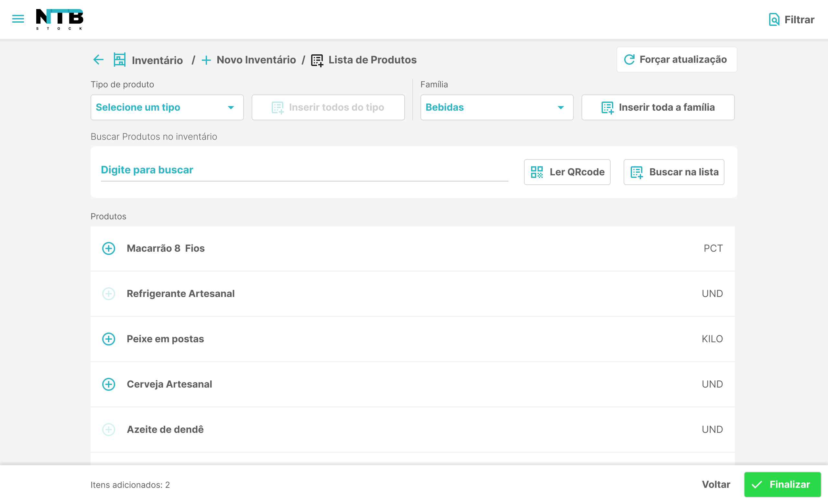Click the NTB Stock logo
The image size is (828, 504).
(59, 19)
